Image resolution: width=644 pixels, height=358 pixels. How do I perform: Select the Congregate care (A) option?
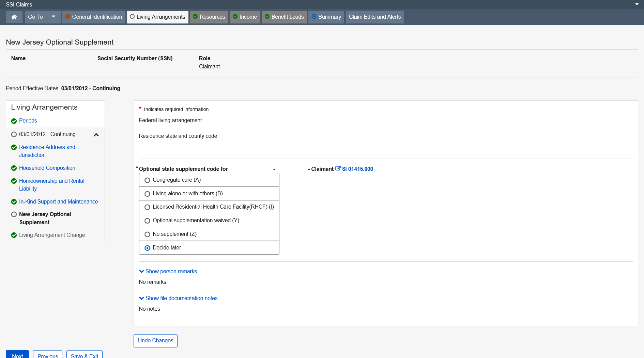147,180
